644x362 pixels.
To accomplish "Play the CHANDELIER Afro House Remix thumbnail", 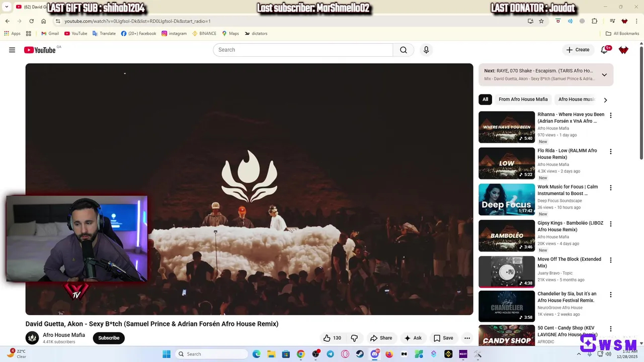I will point(507,306).
